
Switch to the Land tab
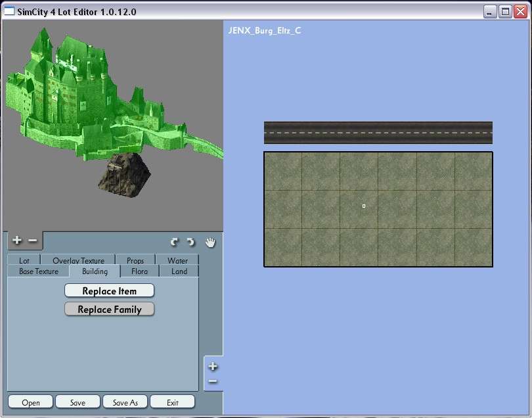pyautogui.click(x=179, y=271)
